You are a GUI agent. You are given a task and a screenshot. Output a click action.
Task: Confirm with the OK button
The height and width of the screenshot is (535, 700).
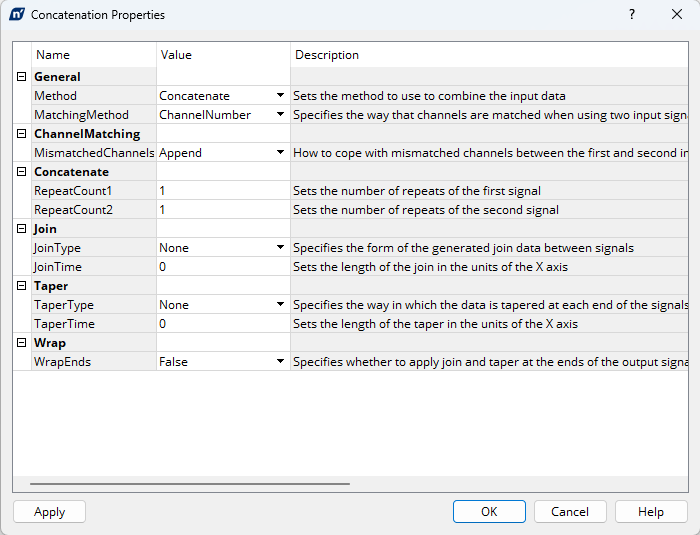pyautogui.click(x=489, y=511)
